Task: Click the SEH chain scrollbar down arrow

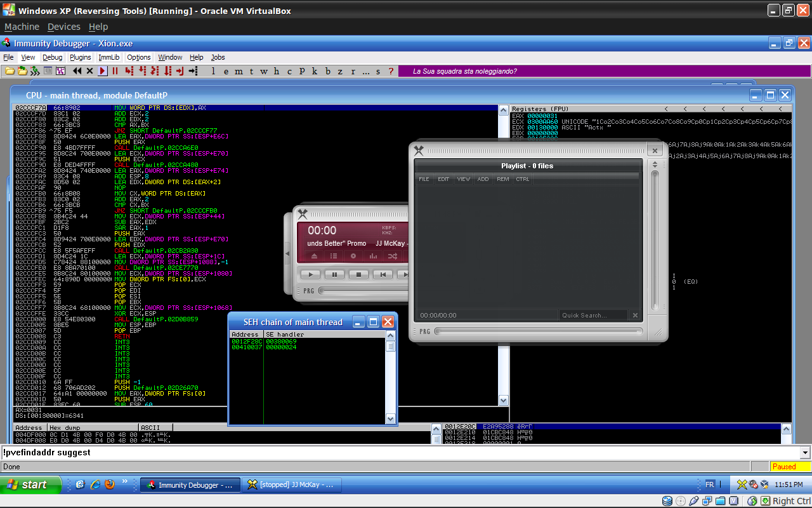Action: 391,418
